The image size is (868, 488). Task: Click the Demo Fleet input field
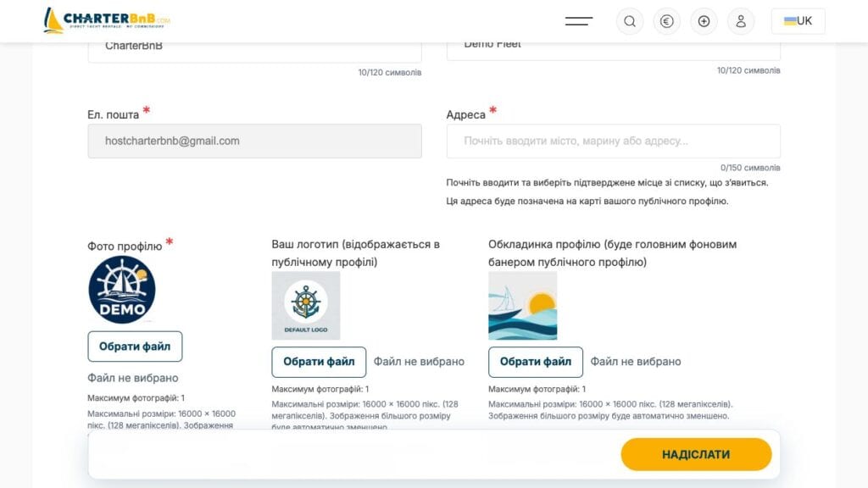[x=614, y=52]
